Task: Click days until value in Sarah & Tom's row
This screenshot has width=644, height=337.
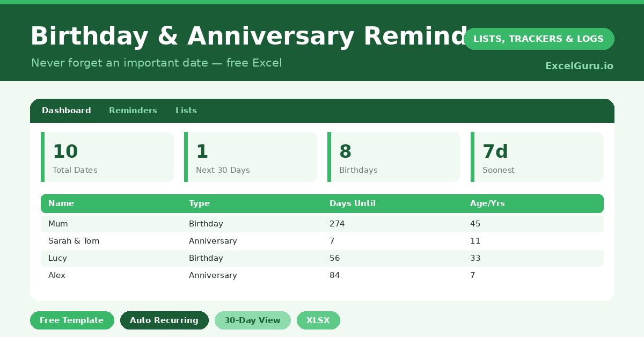Action: (x=332, y=241)
